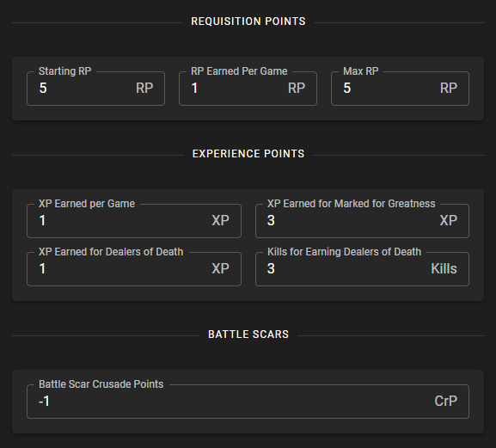Click the Battle Scar Crusade Points field
The image size is (496, 448).
[x=248, y=402]
